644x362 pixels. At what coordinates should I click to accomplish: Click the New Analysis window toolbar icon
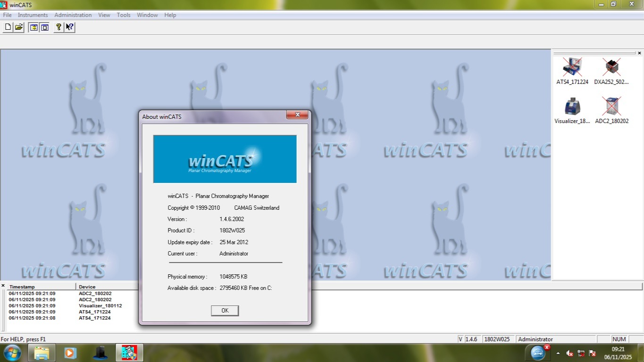point(33,27)
